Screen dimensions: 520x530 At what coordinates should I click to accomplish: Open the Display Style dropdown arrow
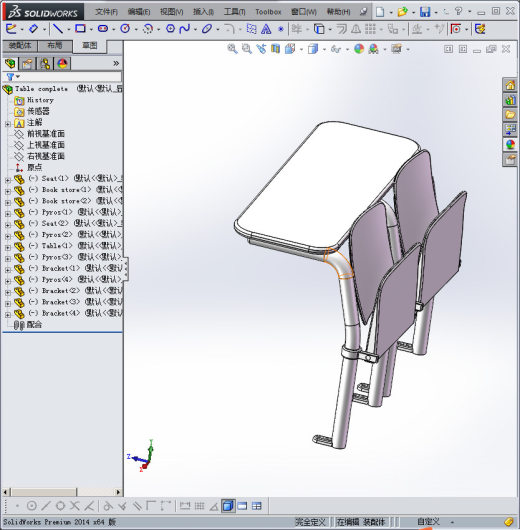pos(324,49)
